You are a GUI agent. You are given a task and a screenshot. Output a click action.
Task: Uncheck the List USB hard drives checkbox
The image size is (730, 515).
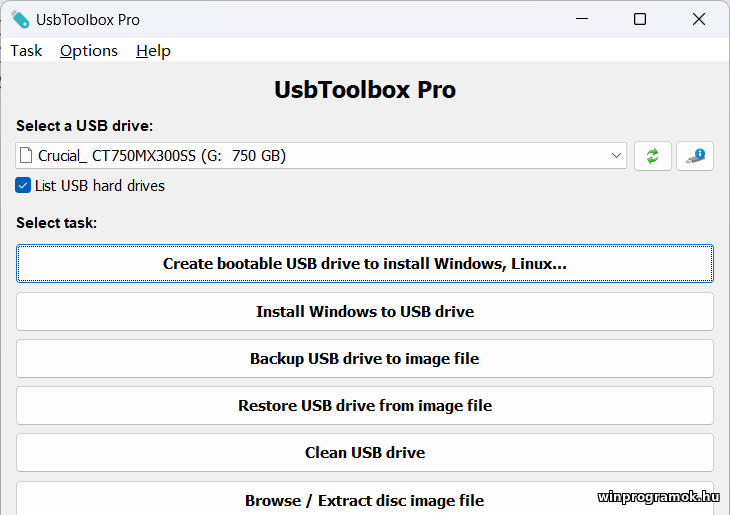click(x=23, y=185)
